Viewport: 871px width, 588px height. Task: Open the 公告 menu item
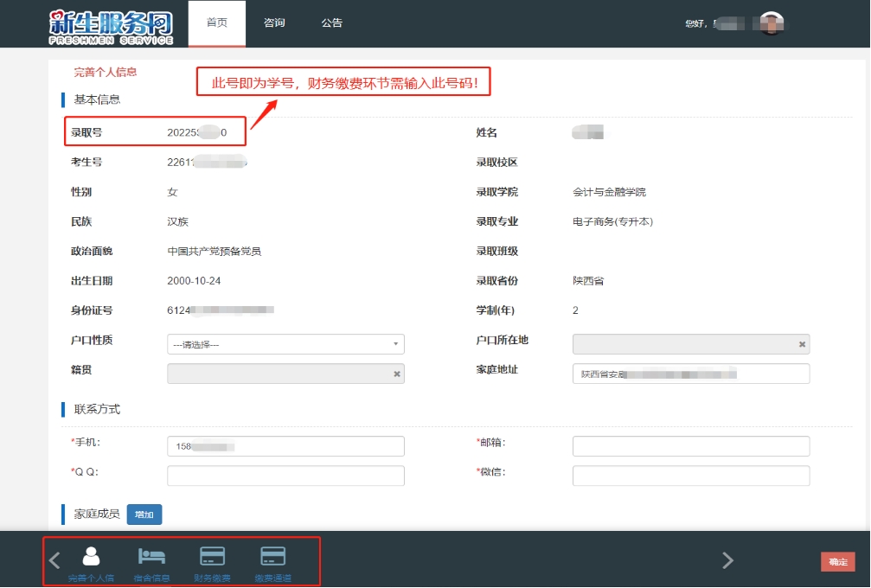331,23
